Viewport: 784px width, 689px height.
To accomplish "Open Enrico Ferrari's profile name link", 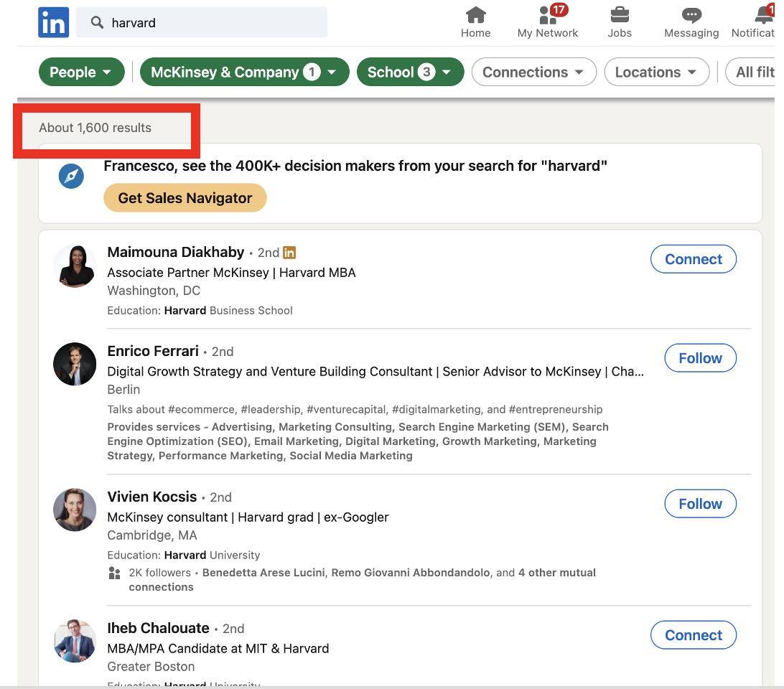I will click(x=153, y=351).
